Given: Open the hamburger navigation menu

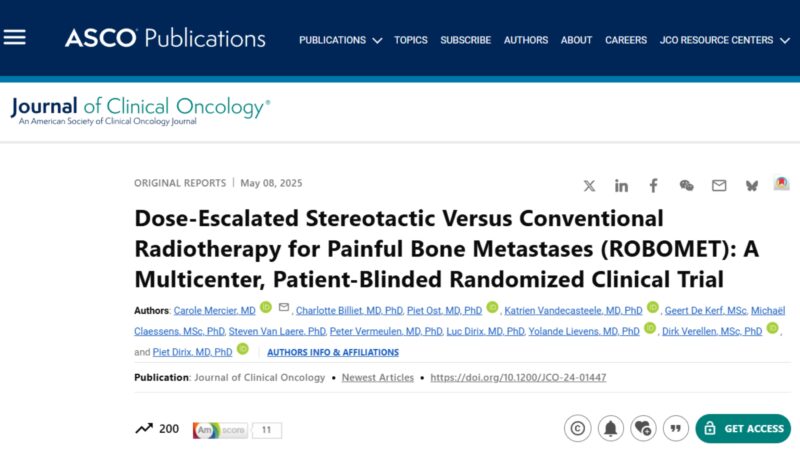Looking at the screenshot, I should coord(15,37).
